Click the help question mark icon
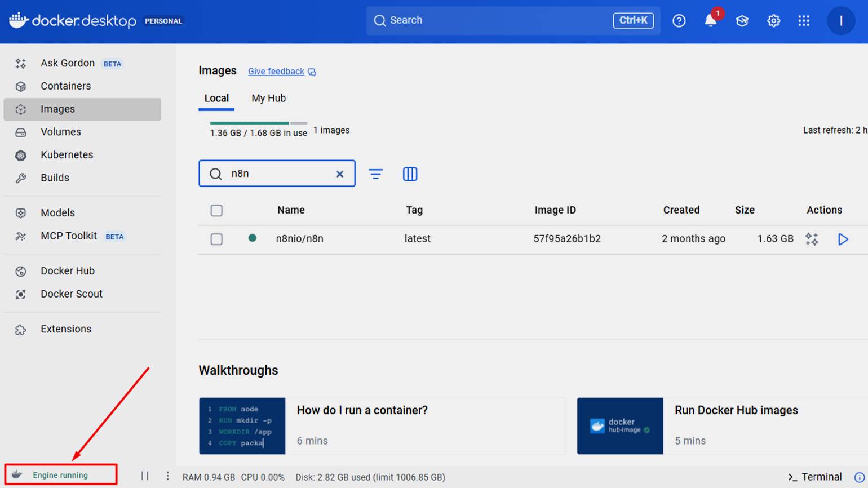Image resolution: width=868 pixels, height=488 pixels. coord(679,21)
